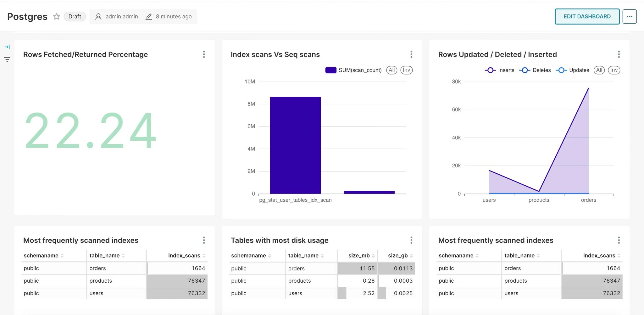
Task: Toggle the SUM(scan_count) legend item
Action: 353,70
